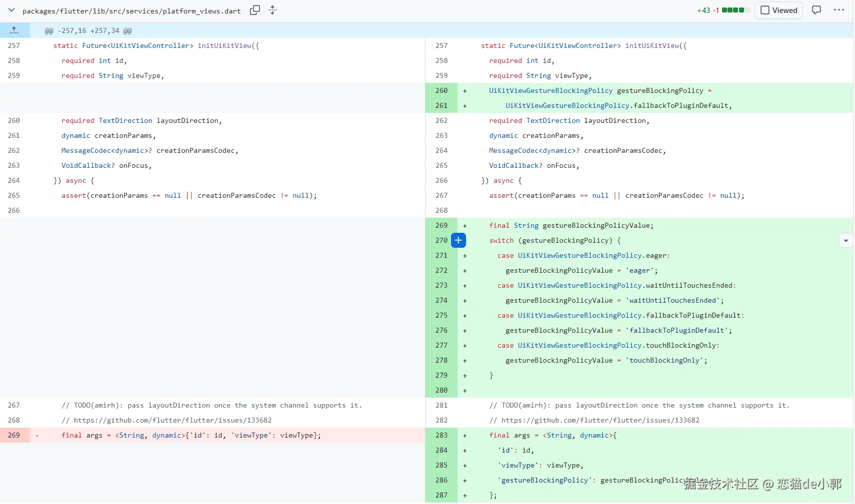Image resolution: width=855 pixels, height=504 pixels.
Task: Click the assert statement on right line 267
Action: click(x=616, y=195)
